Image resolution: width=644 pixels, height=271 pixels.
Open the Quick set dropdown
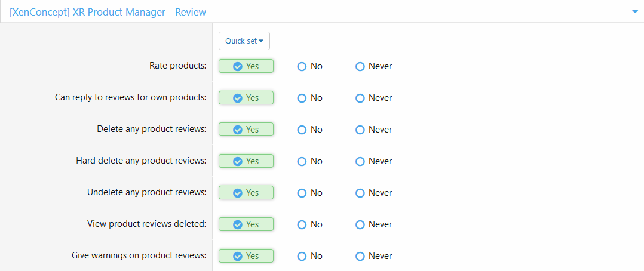point(244,41)
